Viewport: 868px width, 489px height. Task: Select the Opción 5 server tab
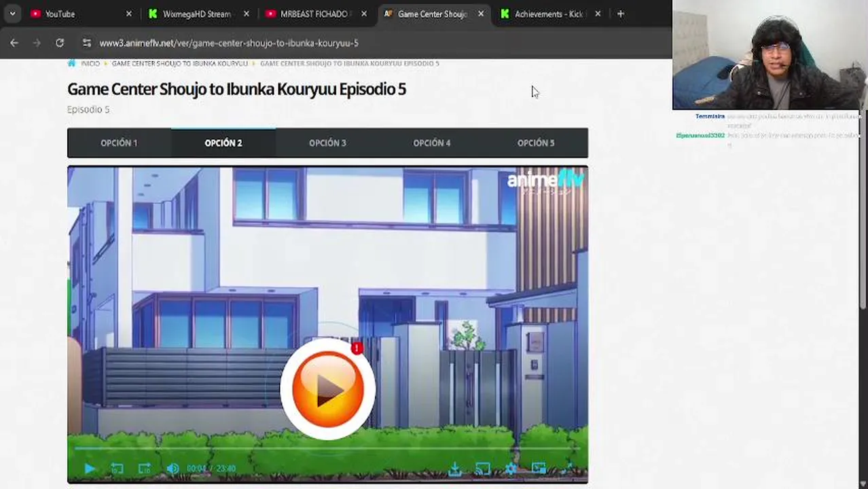point(536,143)
